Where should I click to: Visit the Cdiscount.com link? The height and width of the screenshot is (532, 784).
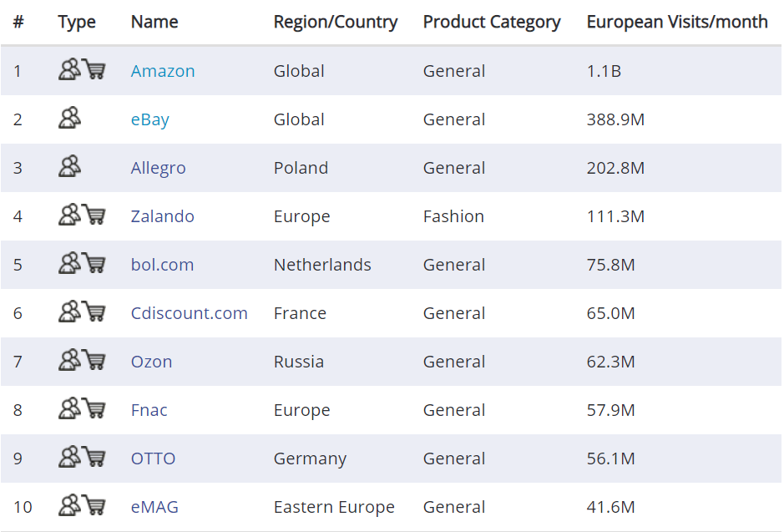[189, 313]
